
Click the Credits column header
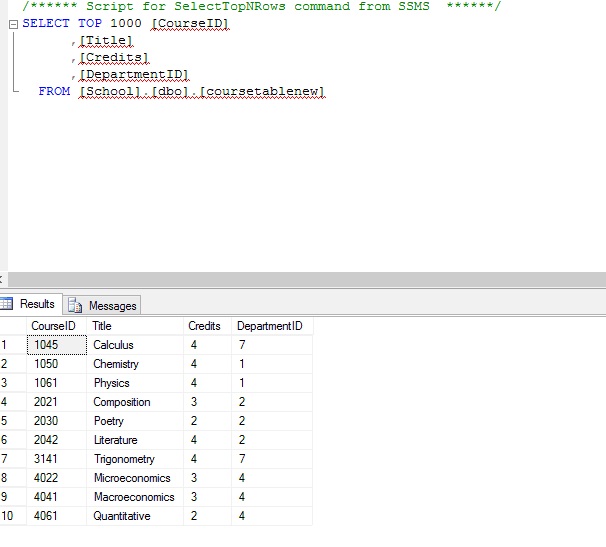207,326
